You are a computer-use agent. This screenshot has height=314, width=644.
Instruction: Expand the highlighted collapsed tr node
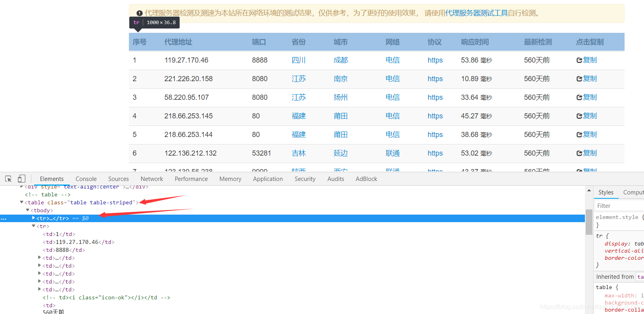click(x=34, y=218)
